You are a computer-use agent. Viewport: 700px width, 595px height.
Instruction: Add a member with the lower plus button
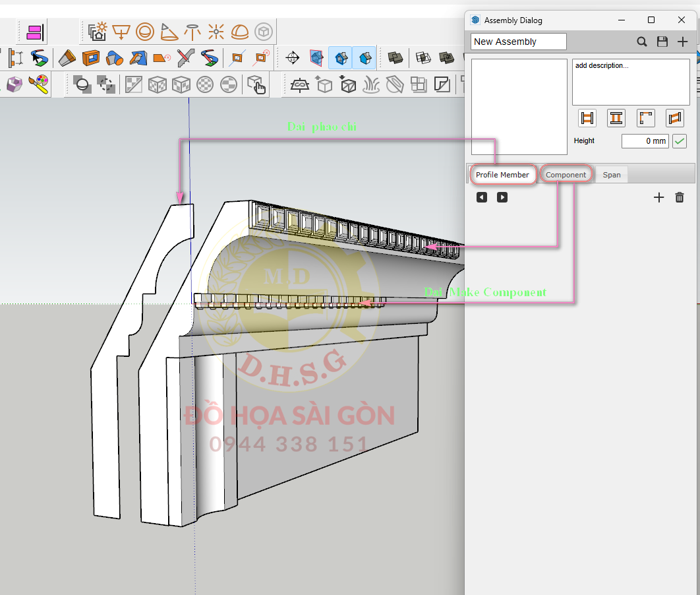point(658,197)
